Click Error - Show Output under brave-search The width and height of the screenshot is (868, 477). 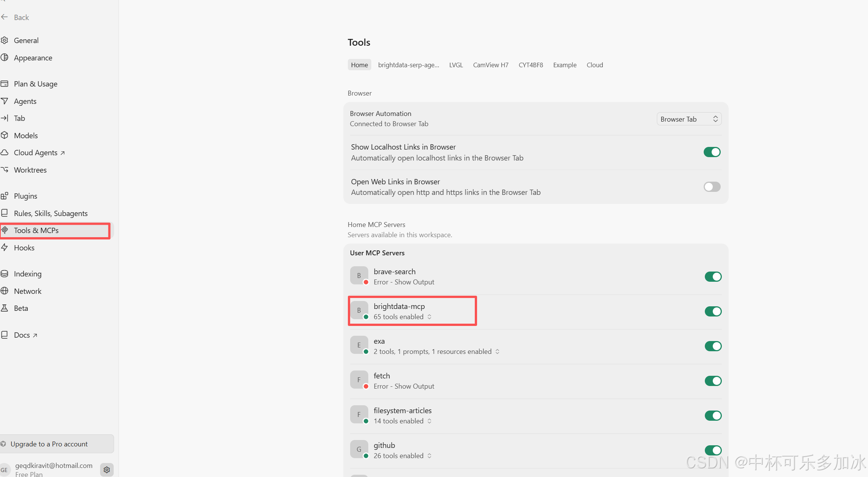[404, 282]
